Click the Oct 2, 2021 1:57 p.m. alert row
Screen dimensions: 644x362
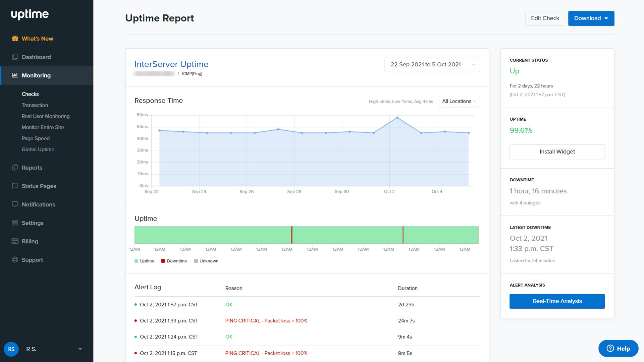click(307, 305)
